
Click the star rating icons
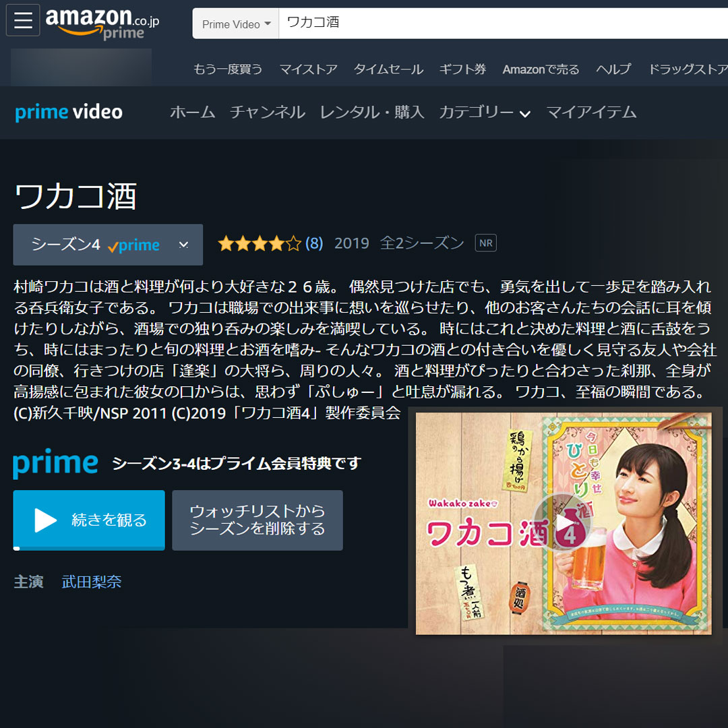tap(260, 243)
